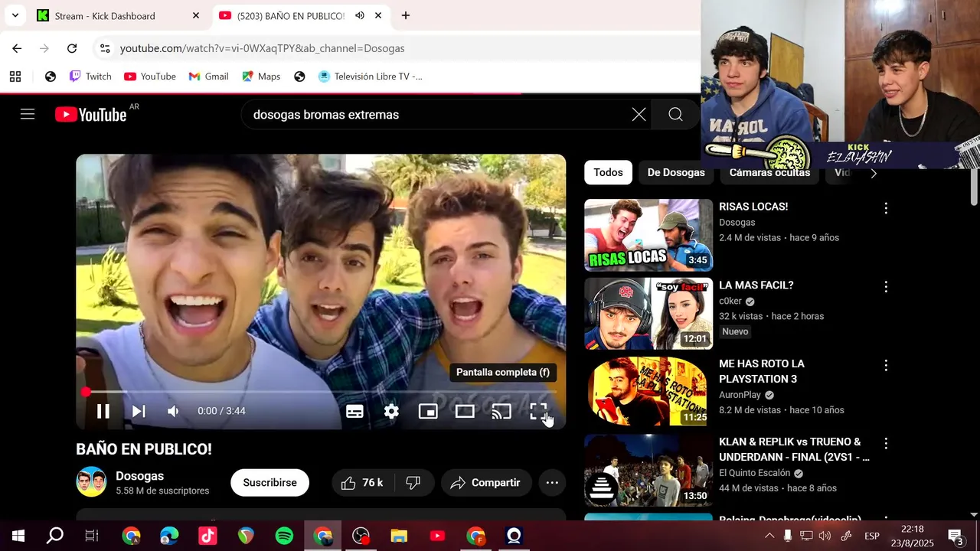Open options menu for 'LA MAS FACIL?'
Screen dimensions: 980x551
(886, 287)
